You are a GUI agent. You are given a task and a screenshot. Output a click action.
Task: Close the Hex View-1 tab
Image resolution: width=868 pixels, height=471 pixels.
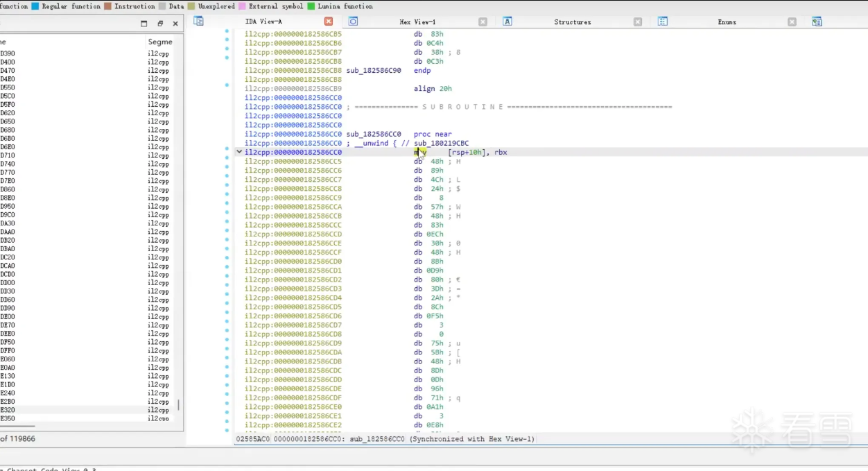(x=483, y=22)
